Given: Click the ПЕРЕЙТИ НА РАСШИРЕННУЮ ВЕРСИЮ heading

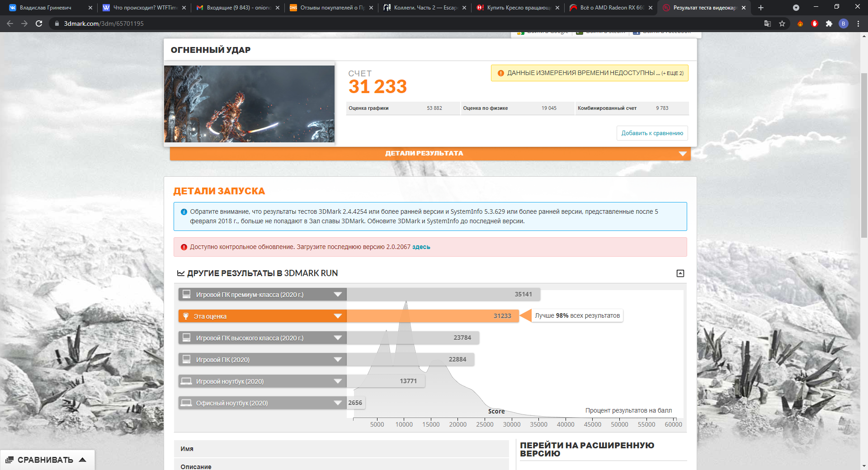Looking at the screenshot, I should pos(587,450).
